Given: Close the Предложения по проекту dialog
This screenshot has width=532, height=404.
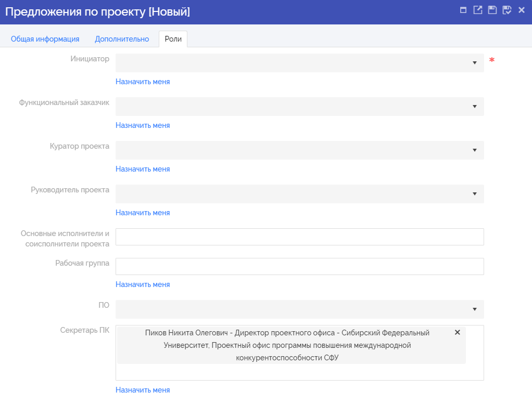Looking at the screenshot, I should click(x=521, y=10).
